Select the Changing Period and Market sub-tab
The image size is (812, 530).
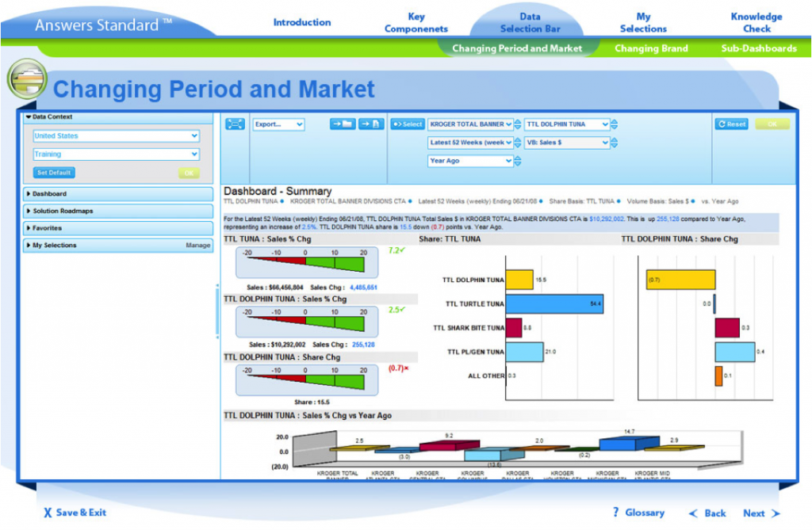coord(517,48)
